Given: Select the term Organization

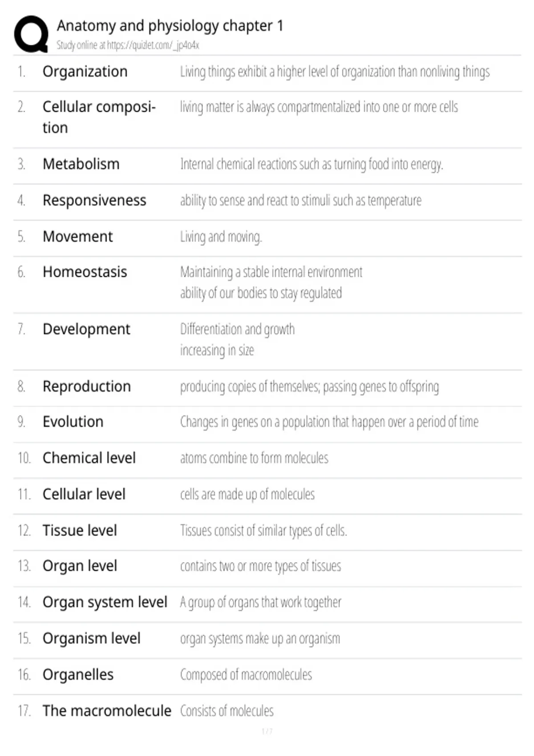Looking at the screenshot, I should click(85, 72).
